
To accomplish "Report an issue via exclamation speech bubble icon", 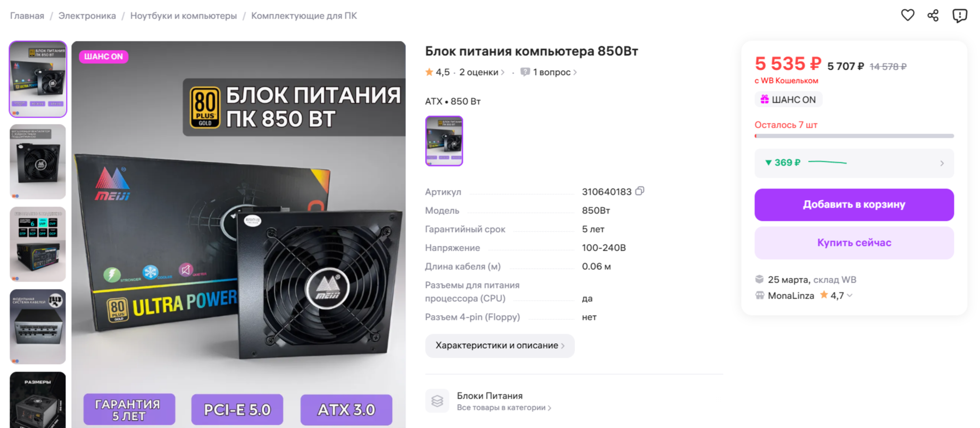I will pyautogui.click(x=960, y=15).
